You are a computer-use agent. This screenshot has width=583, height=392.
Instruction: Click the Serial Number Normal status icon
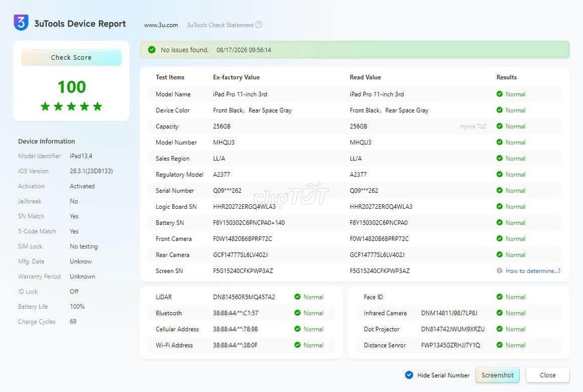499,190
